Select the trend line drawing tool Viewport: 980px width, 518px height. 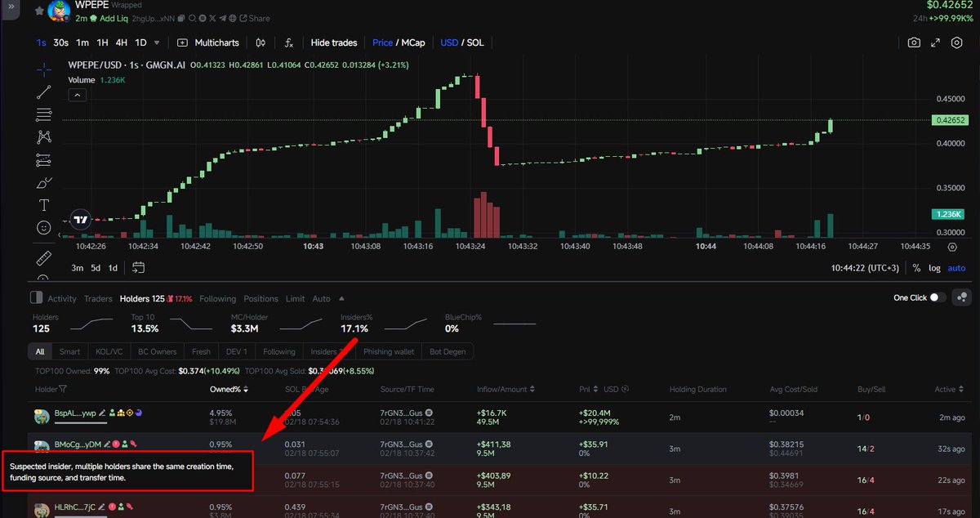pyautogui.click(x=44, y=92)
